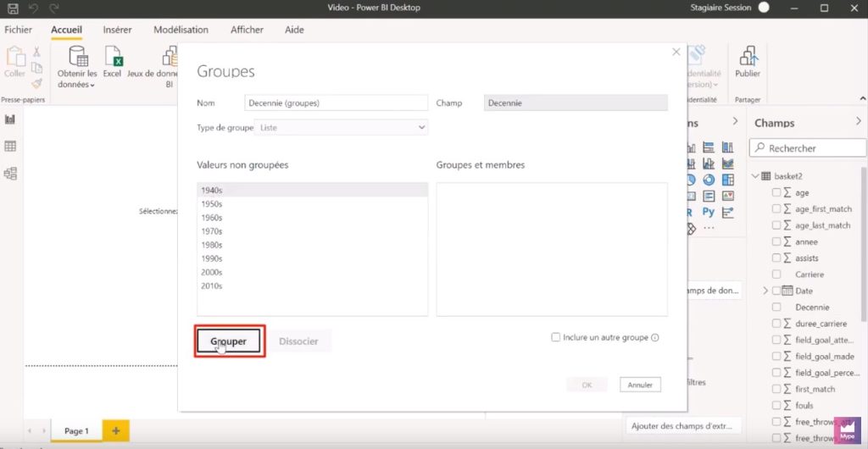
Task: Check the age_last_match field
Action: click(x=776, y=225)
